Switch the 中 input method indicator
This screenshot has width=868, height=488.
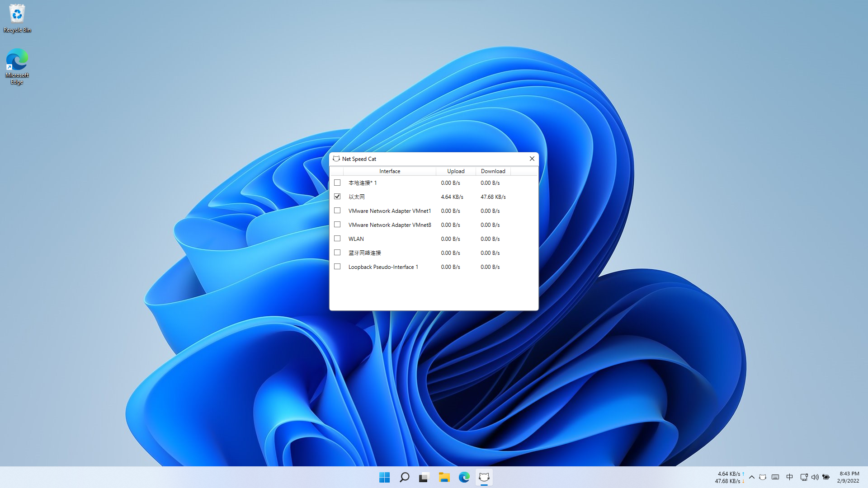coord(789,477)
